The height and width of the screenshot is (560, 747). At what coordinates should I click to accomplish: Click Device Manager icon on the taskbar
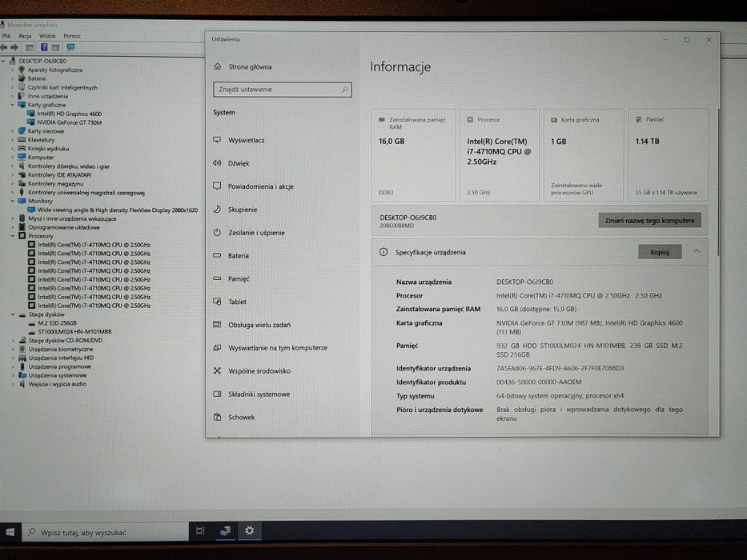(x=225, y=530)
